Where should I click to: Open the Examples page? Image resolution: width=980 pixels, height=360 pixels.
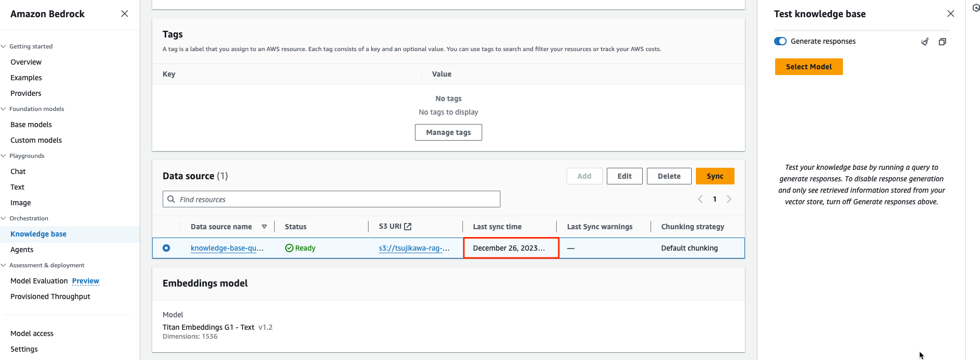[x=26, y=78]
